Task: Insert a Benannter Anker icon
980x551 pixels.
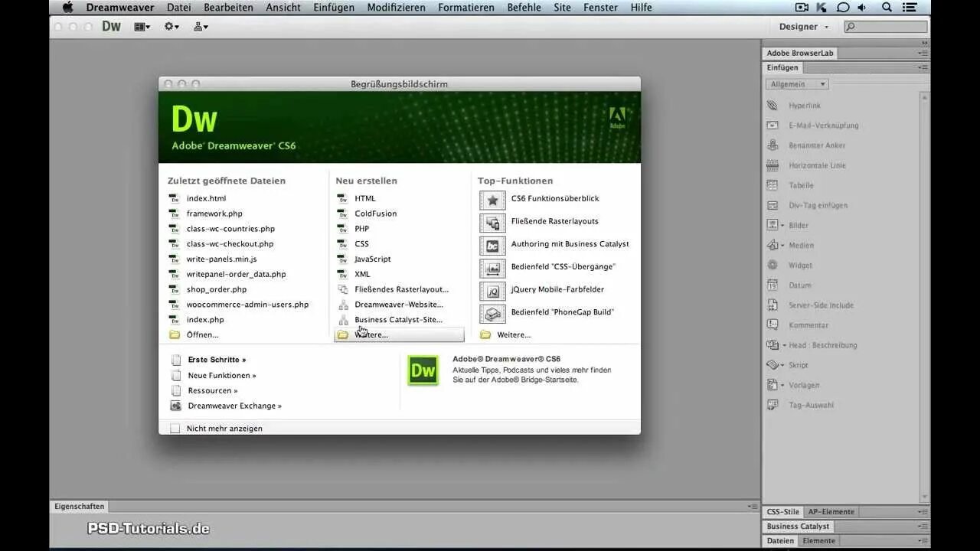Action: pos(773,145)
